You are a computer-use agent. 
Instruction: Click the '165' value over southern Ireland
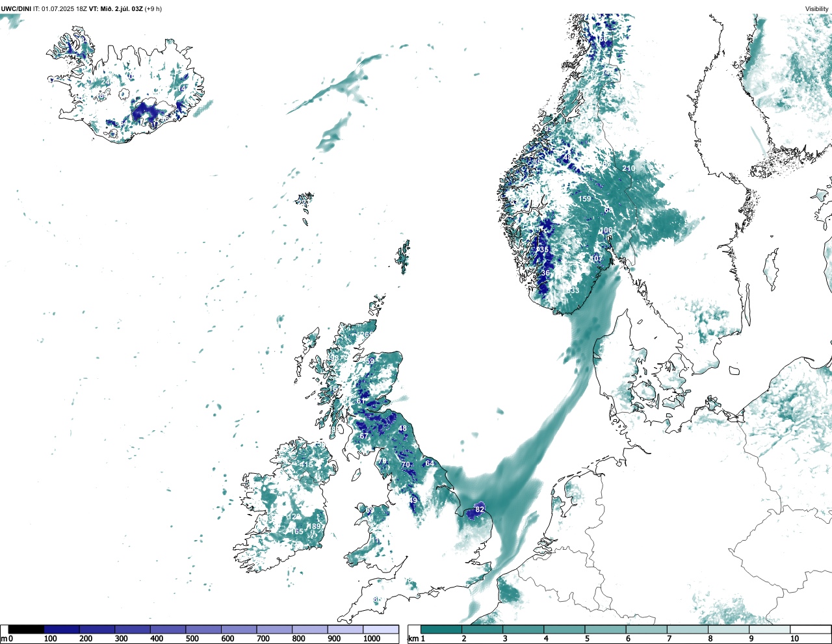click(297, 532)
